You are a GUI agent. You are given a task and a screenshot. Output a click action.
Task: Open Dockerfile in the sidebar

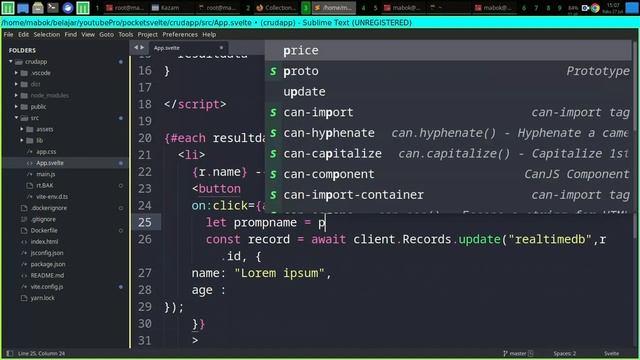[x=44, y=231]
